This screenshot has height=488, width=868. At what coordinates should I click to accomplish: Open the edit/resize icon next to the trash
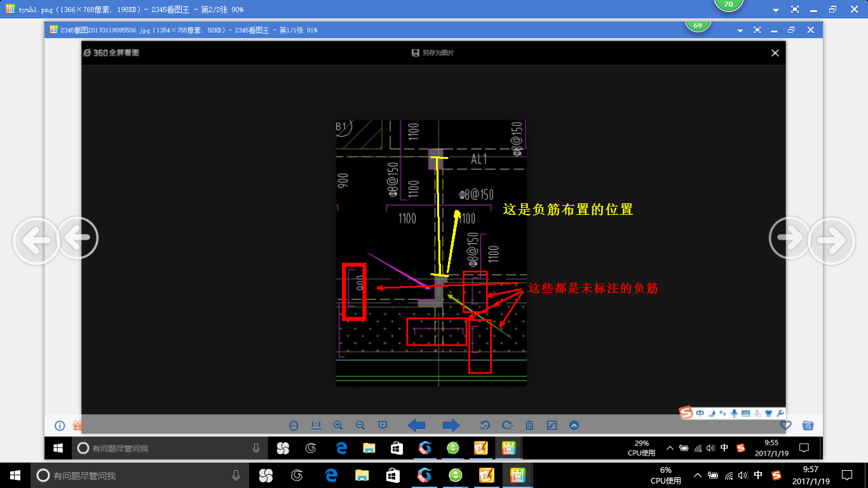point(552,426)
